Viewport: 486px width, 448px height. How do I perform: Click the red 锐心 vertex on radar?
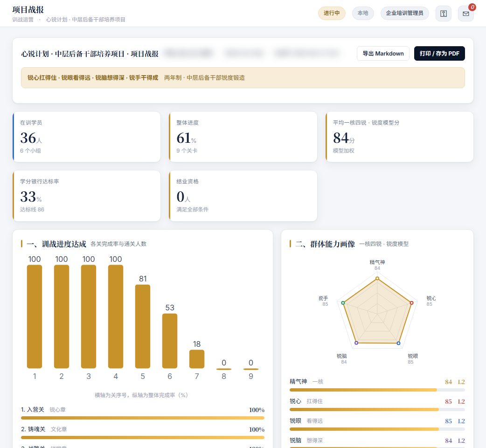coord(412,303)
